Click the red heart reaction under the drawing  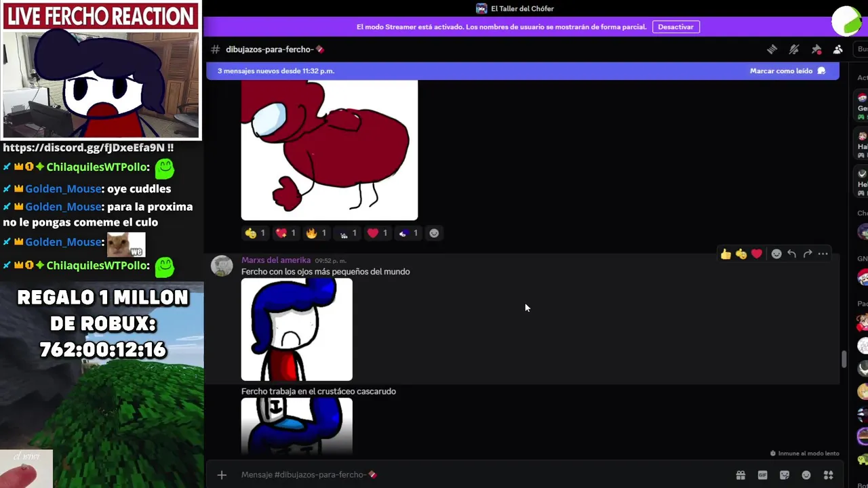pos(377,233)
